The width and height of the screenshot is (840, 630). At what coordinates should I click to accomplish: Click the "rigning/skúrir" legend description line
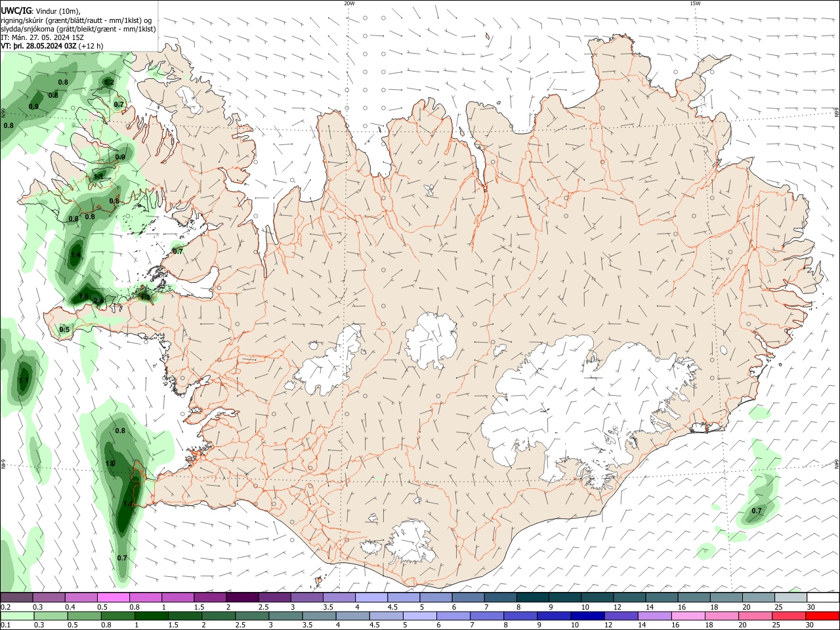76,20
